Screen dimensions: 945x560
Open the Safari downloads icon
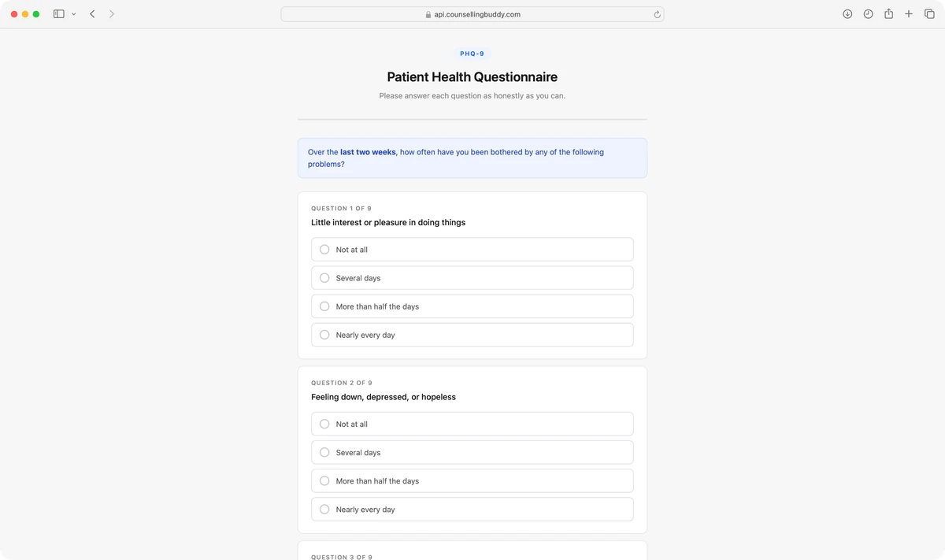click(x=847, y=13)
